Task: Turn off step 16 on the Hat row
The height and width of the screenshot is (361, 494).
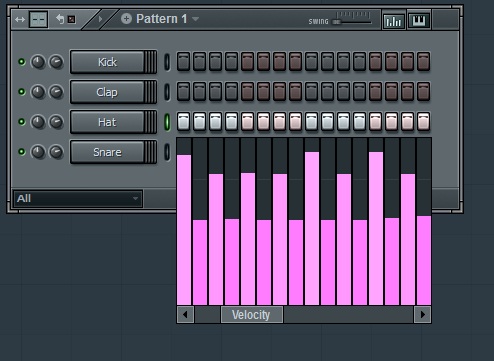Action: coord(423,122)
